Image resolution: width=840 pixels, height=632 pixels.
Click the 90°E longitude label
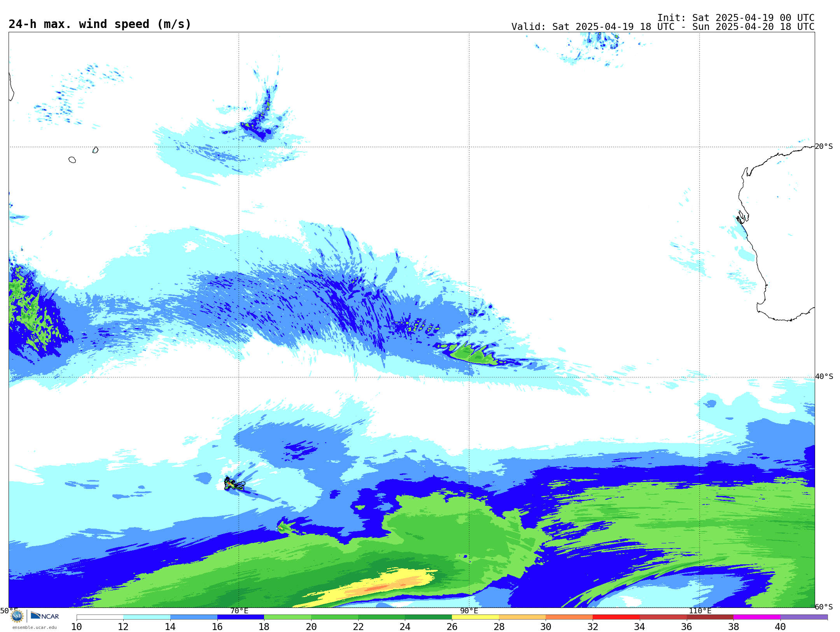[469, 611]
